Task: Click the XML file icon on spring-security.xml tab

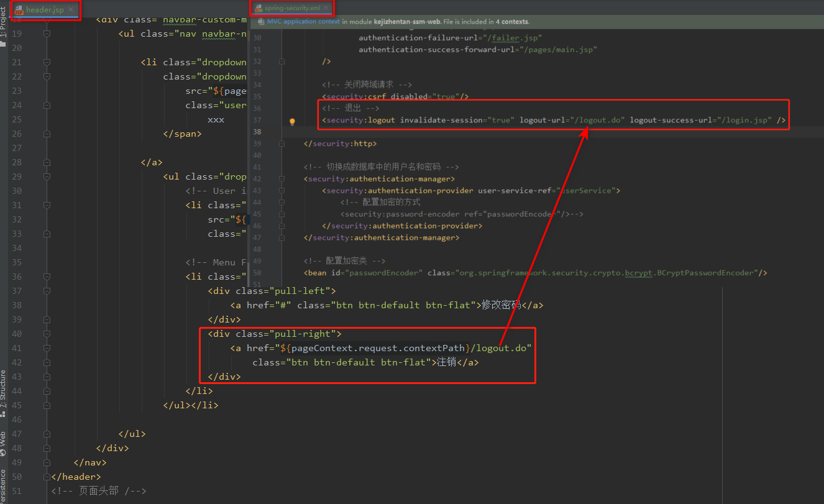Action: [x=259, y=9]
